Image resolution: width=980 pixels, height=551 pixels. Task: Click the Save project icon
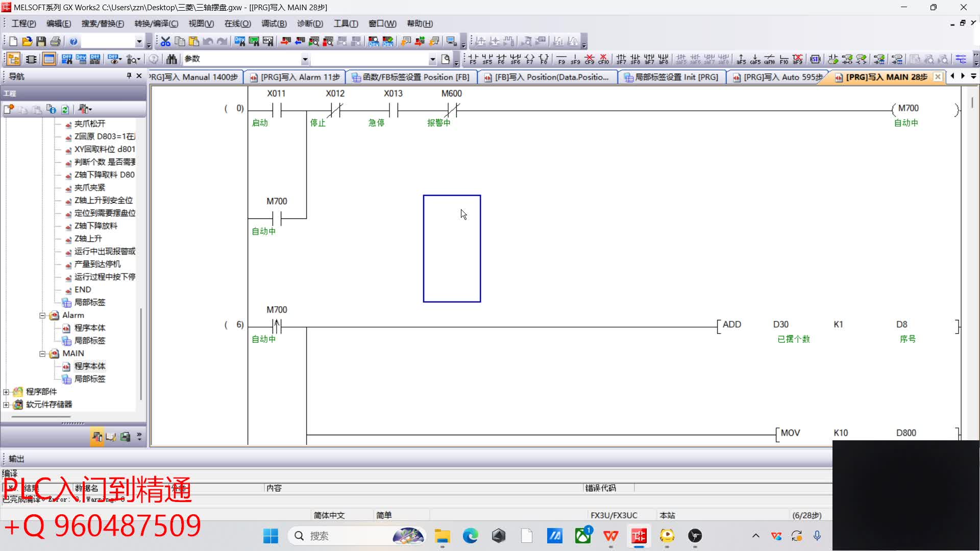pos(41,41)
